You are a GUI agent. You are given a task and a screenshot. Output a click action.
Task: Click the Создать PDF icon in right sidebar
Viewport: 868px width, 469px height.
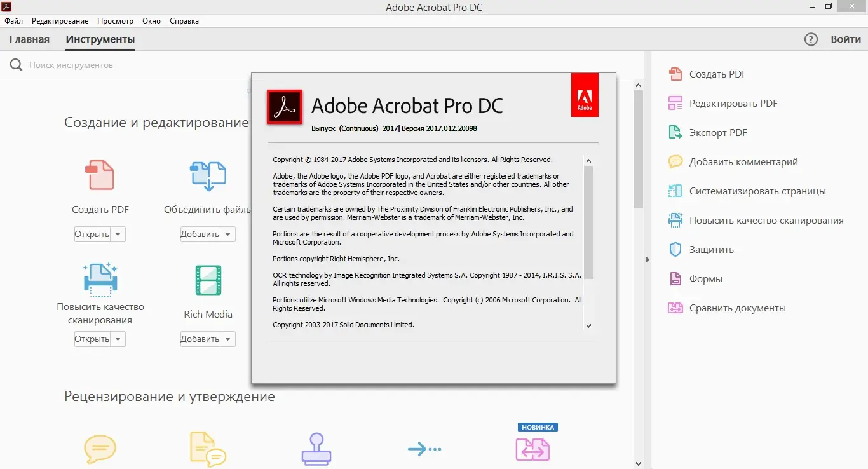click(675, 74)
